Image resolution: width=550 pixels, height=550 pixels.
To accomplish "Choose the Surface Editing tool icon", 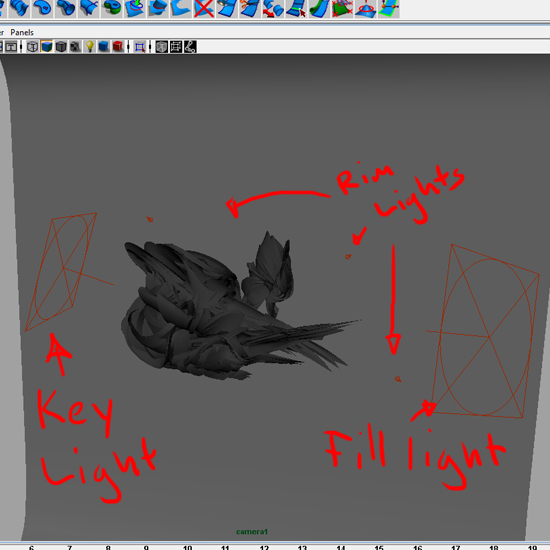I will (389, 8).
